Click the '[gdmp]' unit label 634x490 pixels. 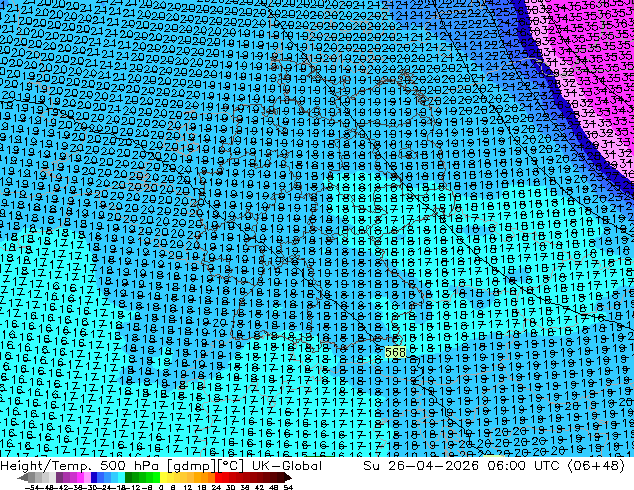pyautogui.click(x=190, y=466)
